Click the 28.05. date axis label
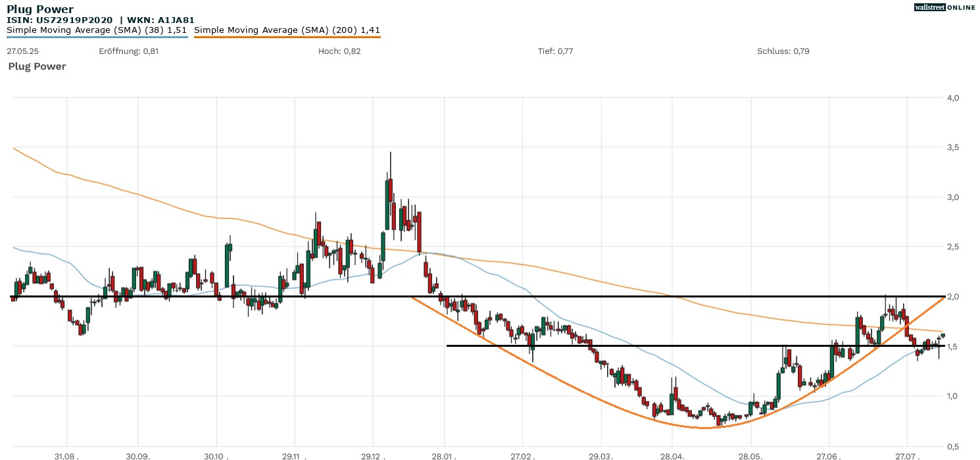 750,455
